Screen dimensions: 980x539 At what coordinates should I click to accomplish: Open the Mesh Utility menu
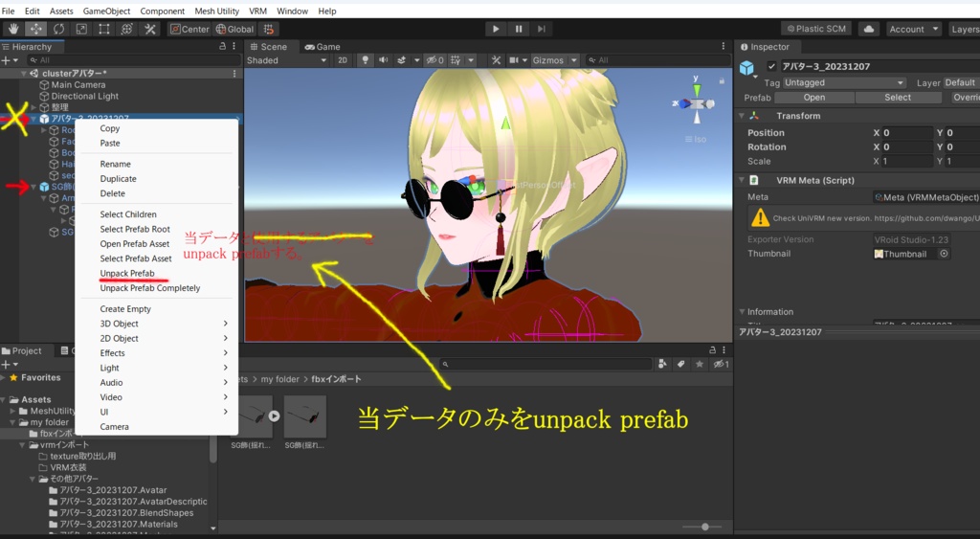click(x=217, y=11)
